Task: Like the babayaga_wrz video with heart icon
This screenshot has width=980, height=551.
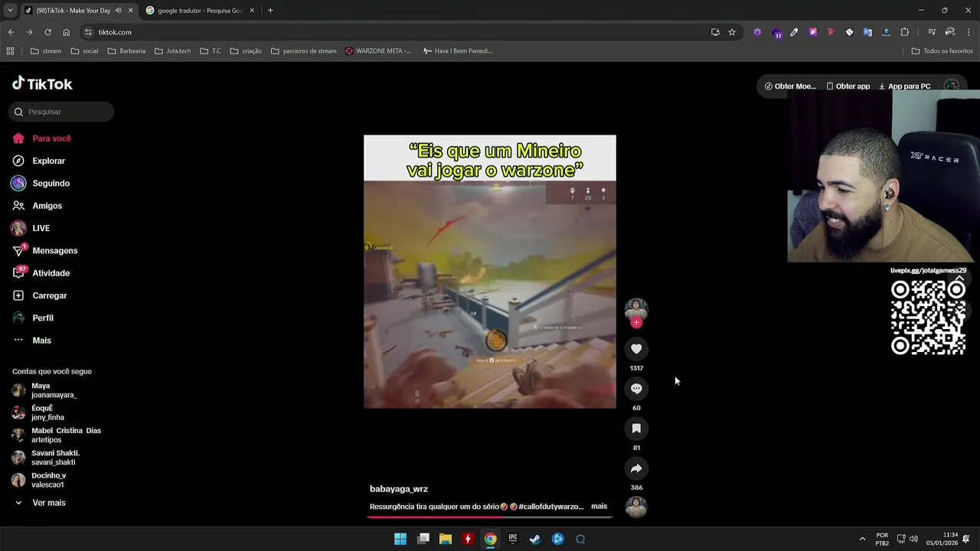Action: coord(636,349)
